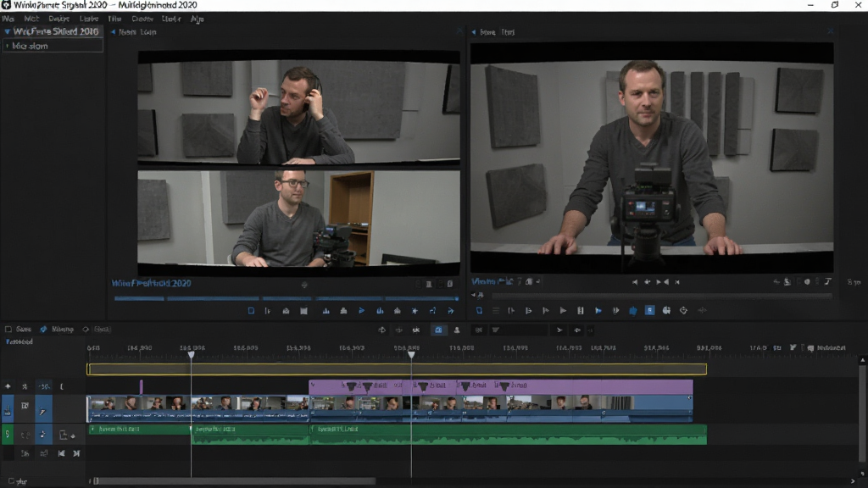Viewport: 868px width, 488px height.
Task: Open the first menu in menu bar
Action: pos(8,19)
